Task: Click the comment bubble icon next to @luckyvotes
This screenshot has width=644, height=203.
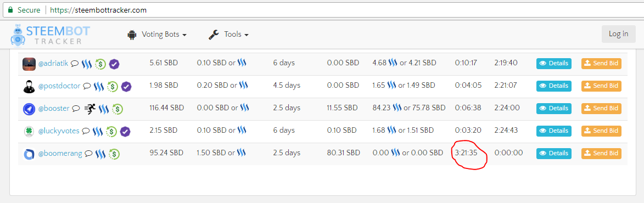Action: click(86, 131)
